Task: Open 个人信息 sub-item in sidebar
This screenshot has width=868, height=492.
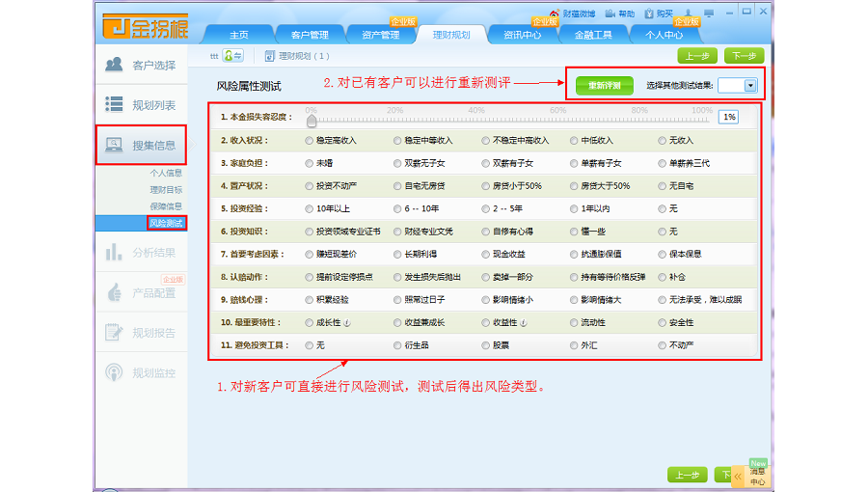Action: click(166, 174)
